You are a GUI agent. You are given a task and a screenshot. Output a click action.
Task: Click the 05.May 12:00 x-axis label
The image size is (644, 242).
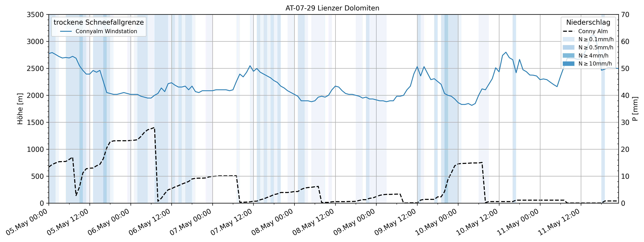68,222
